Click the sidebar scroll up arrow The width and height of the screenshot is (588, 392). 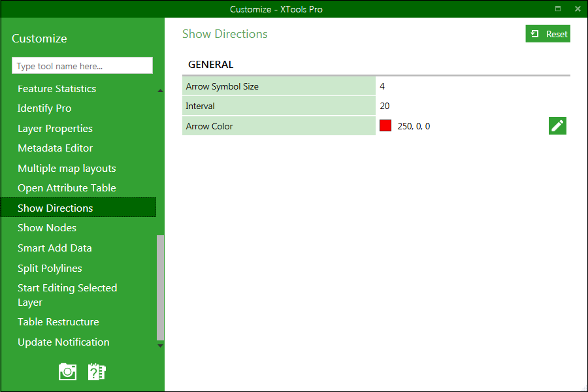pyautogui.click(x=160, y=90)
